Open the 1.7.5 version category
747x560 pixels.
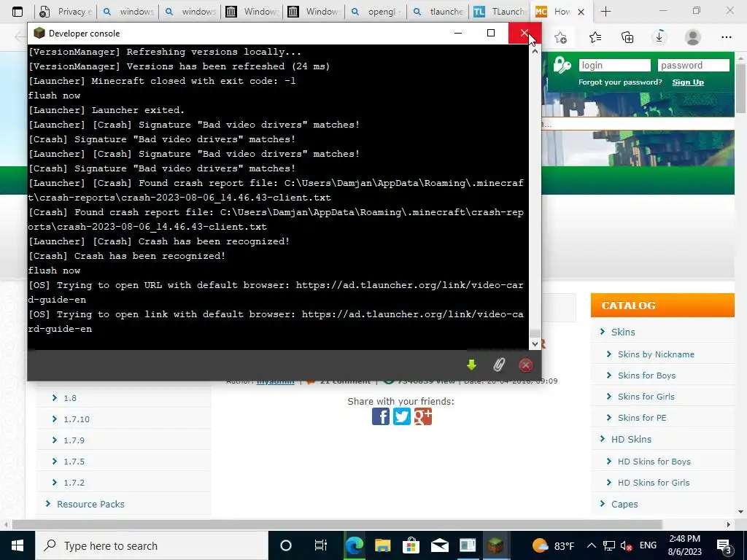[74, 462]
